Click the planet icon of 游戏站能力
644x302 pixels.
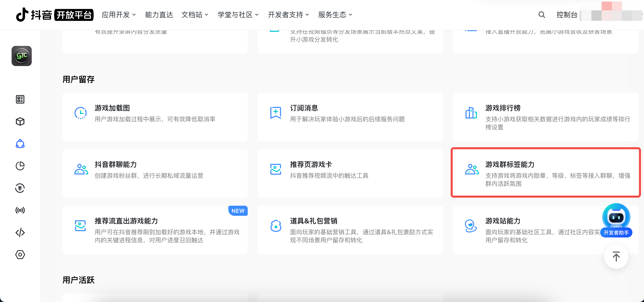(x=471, y=226)
